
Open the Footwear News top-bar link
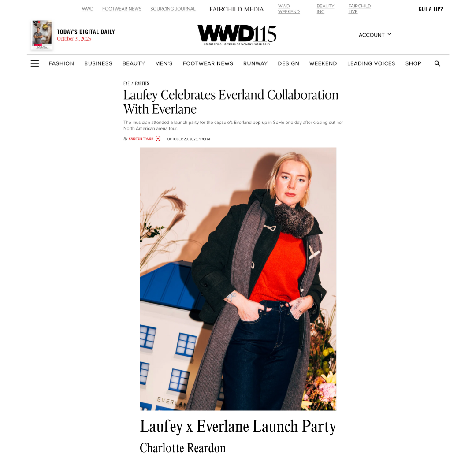(122, 9)
